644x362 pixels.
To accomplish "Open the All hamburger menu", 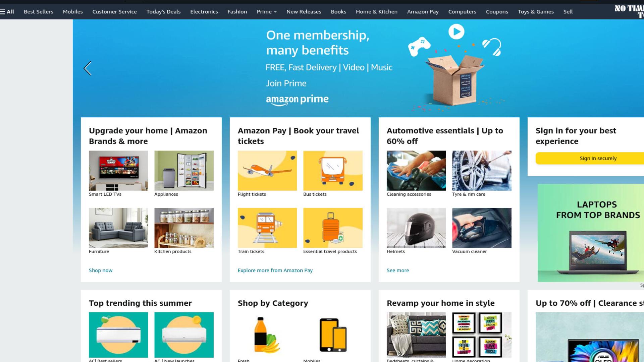I will coord(7,12).
